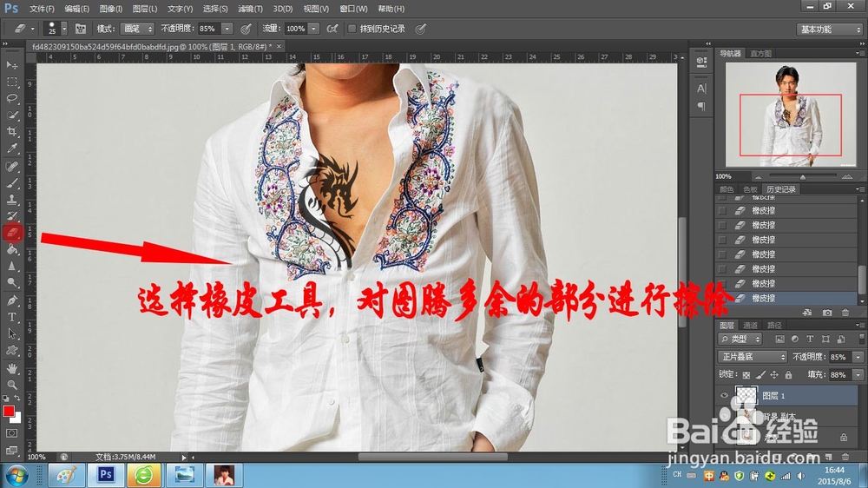Select the Zoom tool in toolbox

(11, 385)
